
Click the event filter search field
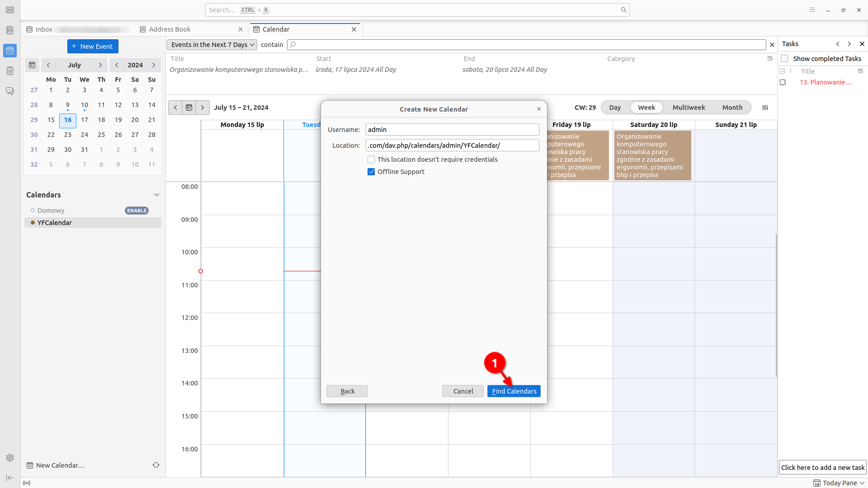(x=526, y=45)
